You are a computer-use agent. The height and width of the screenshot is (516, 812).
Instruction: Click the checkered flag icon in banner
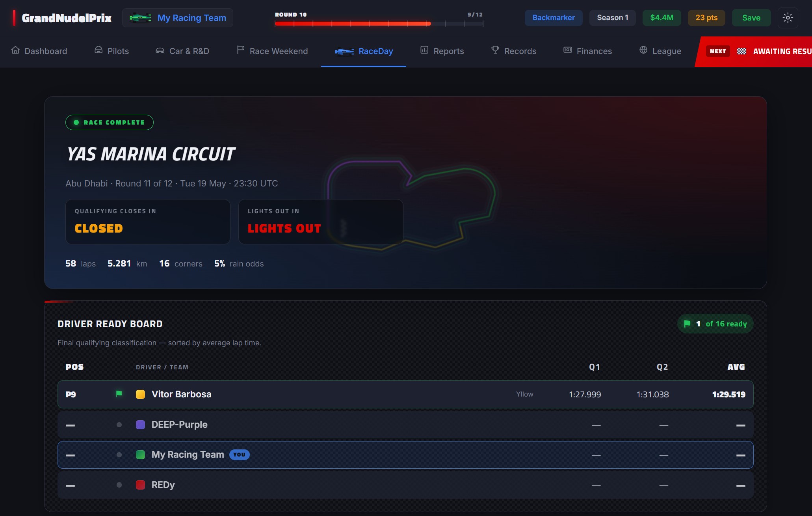click(x=741, y=51)
